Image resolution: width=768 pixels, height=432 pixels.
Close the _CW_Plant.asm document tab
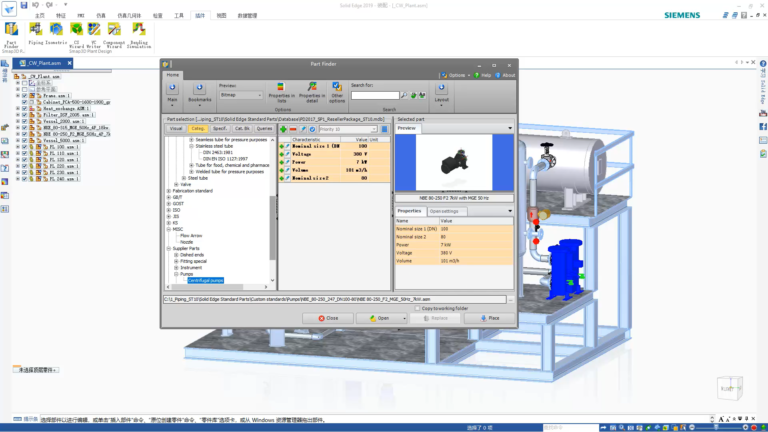pyautogui.click(x=70, y=63)
